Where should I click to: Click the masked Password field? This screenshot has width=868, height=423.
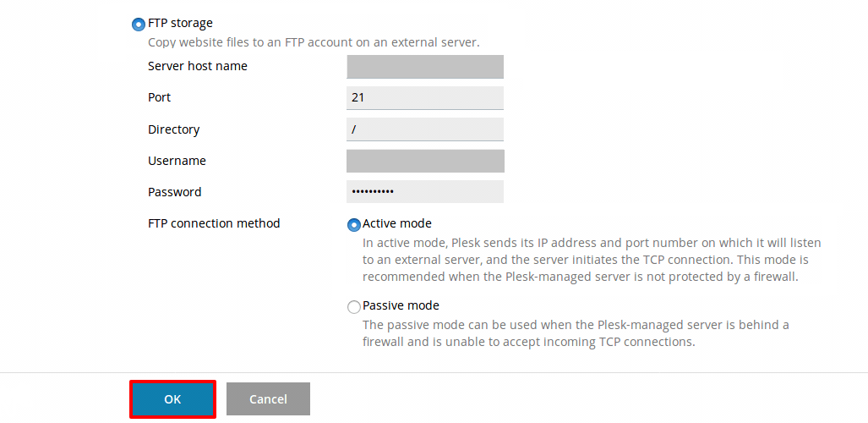425,192
